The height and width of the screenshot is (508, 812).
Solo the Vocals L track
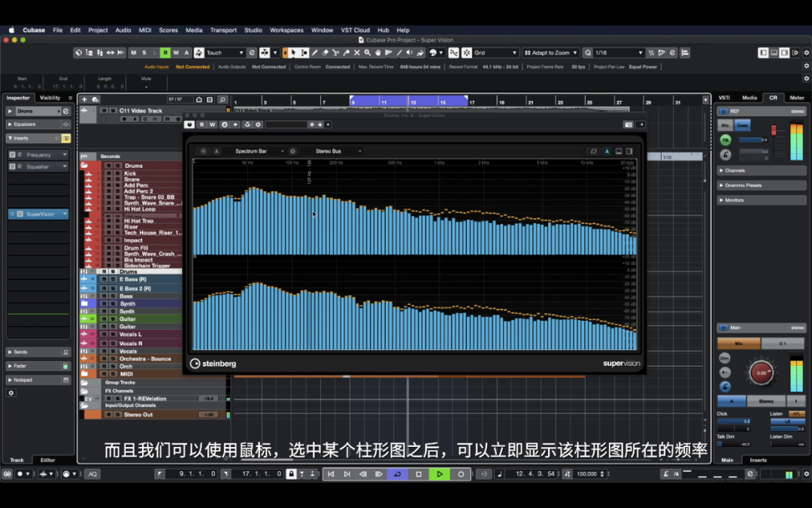click(113, 334)
